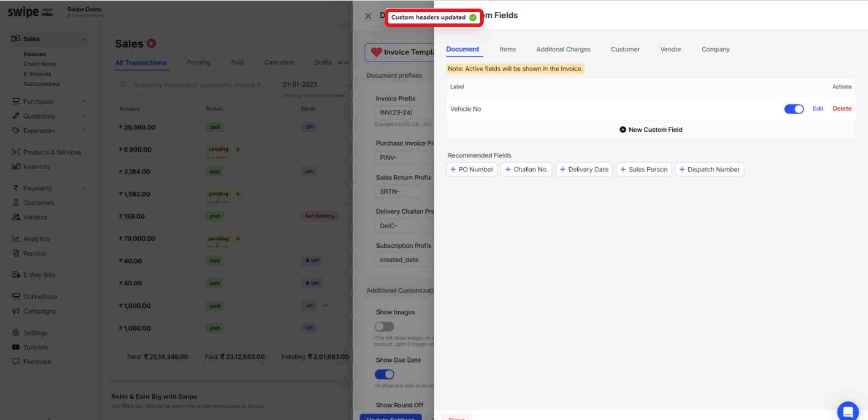This screenshot has height=420, width=868.
Task: Open the Drafts tab
Action: pos(323,62)
